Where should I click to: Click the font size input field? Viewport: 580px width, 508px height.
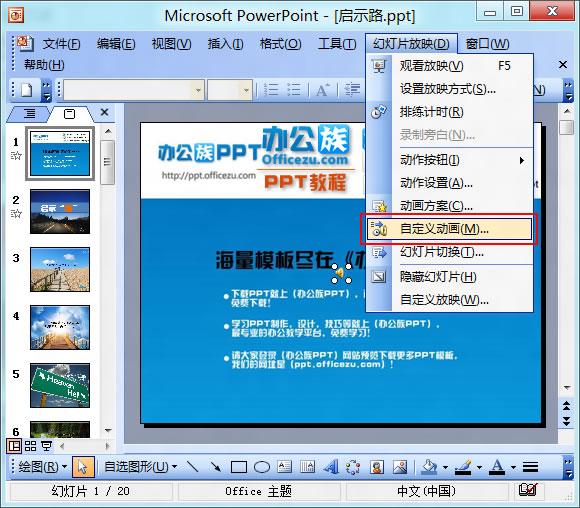(x=224, y=90)
